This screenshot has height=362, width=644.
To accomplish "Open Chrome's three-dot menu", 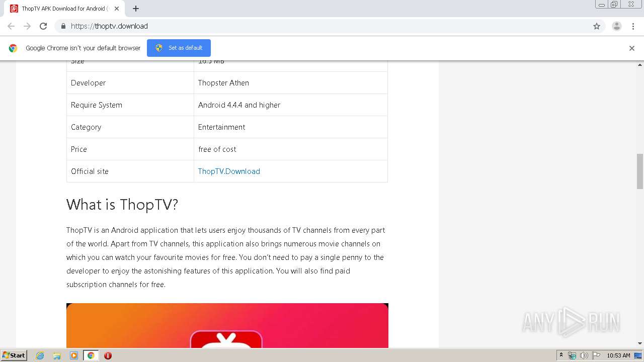I will pos(633,26).
